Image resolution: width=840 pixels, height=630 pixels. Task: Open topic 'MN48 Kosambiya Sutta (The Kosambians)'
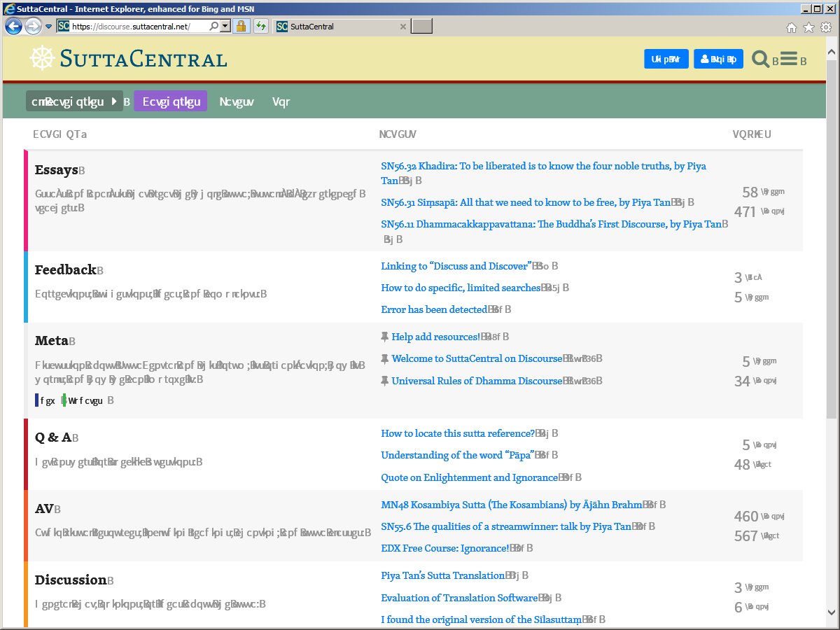click(x=512, y=505)
